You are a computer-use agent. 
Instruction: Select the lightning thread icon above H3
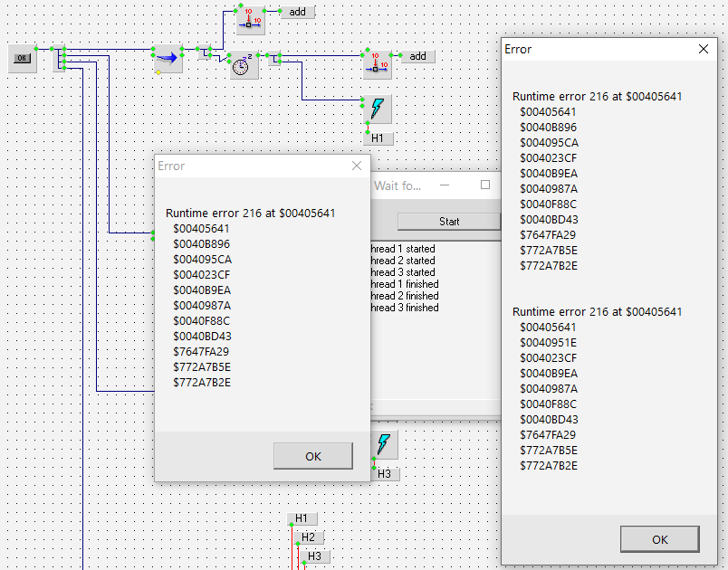[x=384, y=444]
